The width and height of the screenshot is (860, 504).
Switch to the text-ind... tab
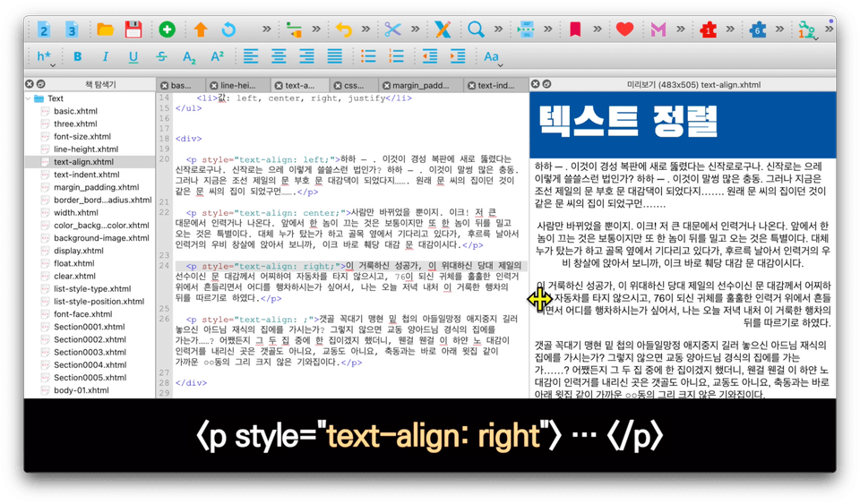pos(495,85)
